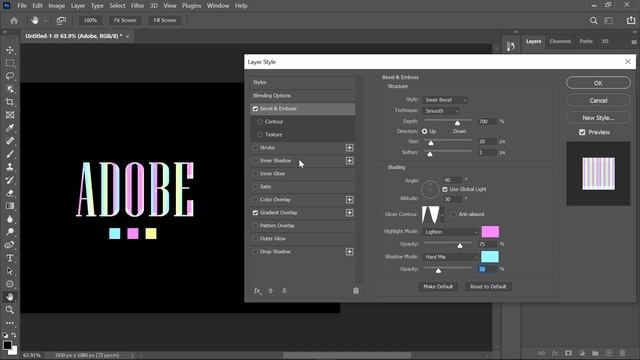
Task: Click the Fill Screen button
Action: click(x=165, y=20)
